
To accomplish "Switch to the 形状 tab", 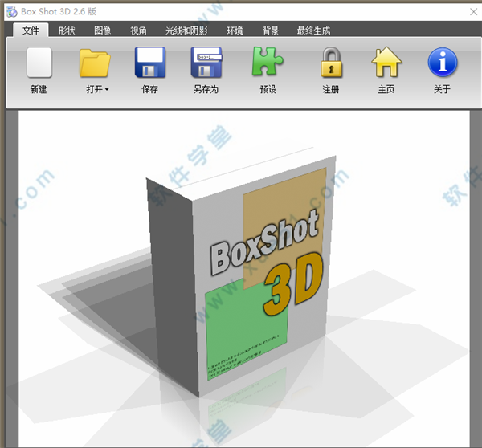I will coord(67,31).
